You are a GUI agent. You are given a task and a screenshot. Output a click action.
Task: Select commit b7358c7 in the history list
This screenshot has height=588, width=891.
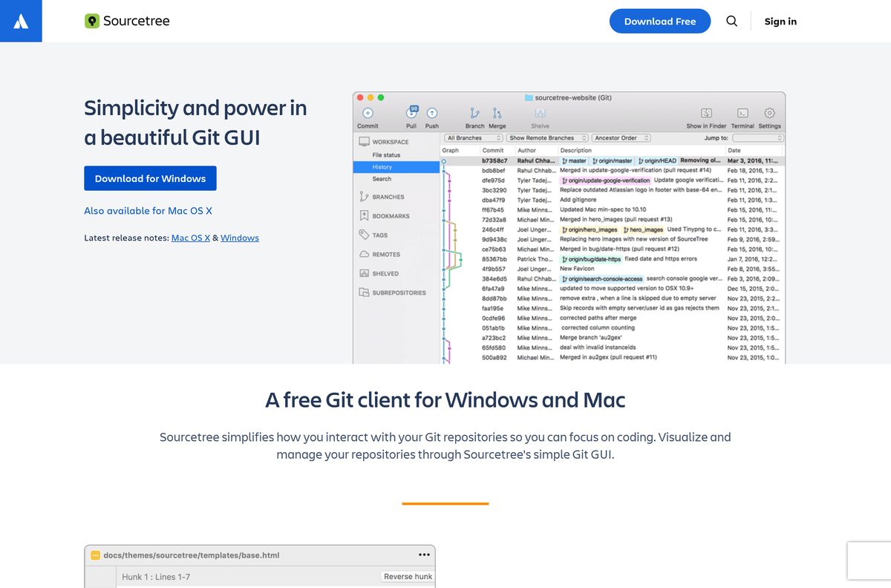tap(613, 160)
